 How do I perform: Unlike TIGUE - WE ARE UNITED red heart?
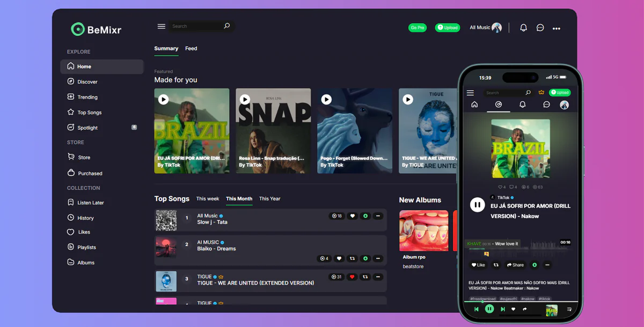pyautogui.click(x=352, y=277)
